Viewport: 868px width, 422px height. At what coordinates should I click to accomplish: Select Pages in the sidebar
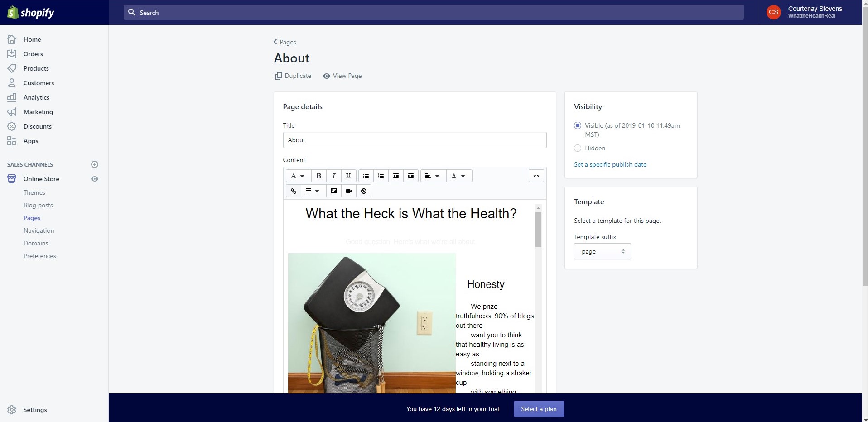(32, 218)
